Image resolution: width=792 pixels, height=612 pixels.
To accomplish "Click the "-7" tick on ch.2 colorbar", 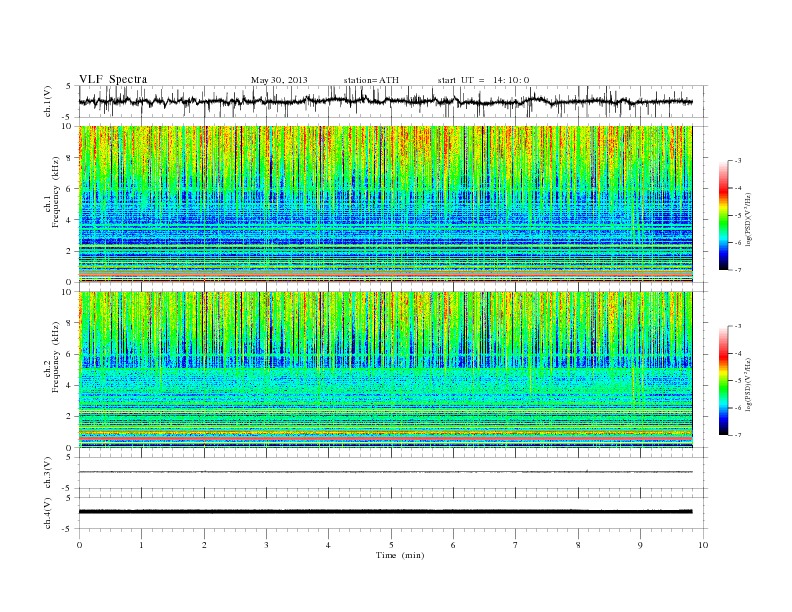I will click(738, 435).
